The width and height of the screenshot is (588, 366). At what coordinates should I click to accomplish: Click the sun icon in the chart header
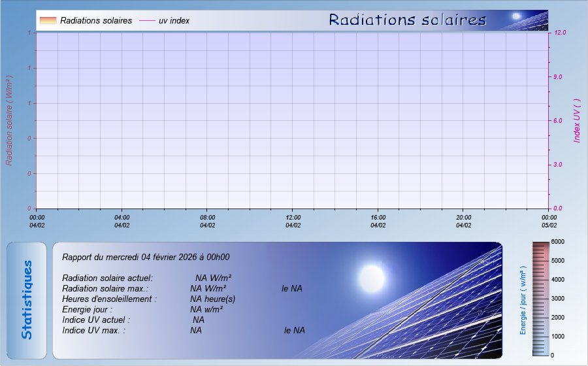(x=516, y=16)
